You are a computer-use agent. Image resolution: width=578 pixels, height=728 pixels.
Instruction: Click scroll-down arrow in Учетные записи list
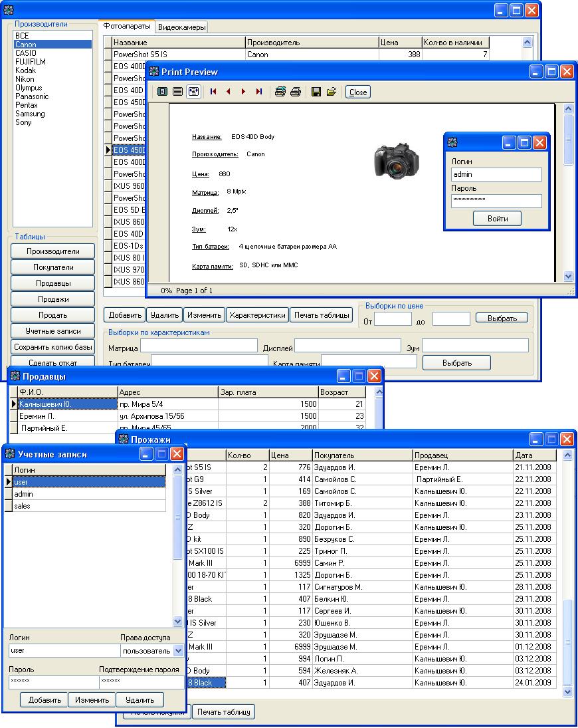(177, 621)
